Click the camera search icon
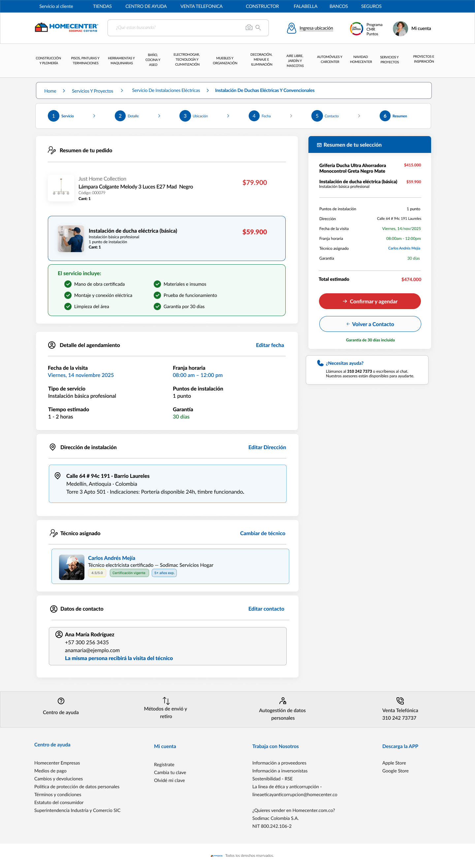 (x=249, y=28)
